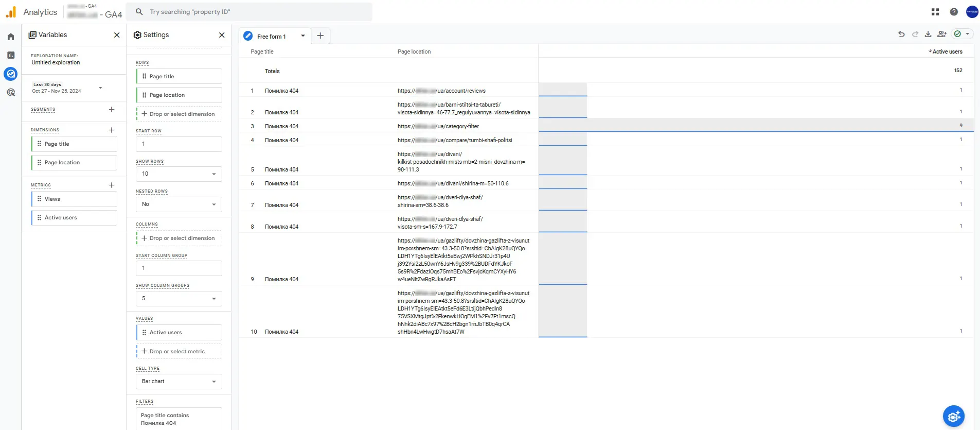Undo the last change

point(901,34)
